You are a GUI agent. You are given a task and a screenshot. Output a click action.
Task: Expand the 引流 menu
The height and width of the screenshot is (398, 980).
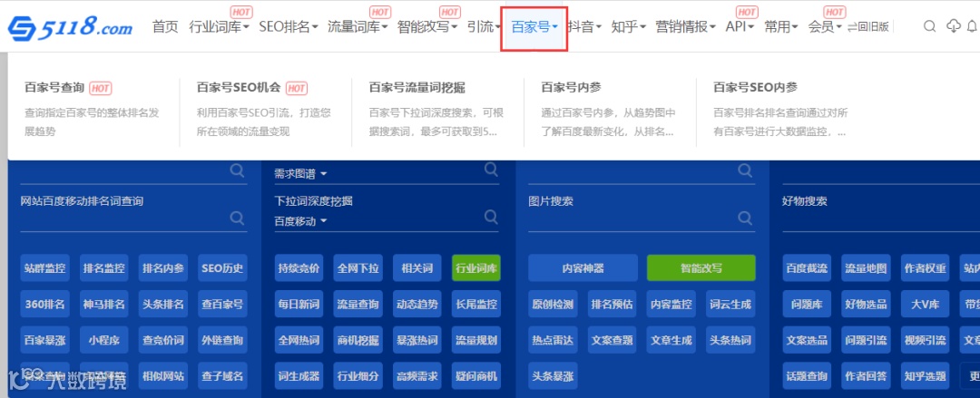point(485,27)
